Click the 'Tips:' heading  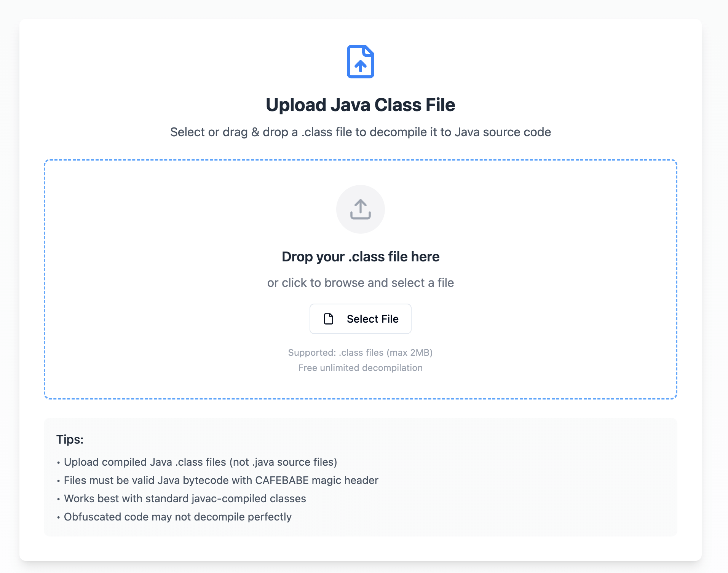(70, 439)
